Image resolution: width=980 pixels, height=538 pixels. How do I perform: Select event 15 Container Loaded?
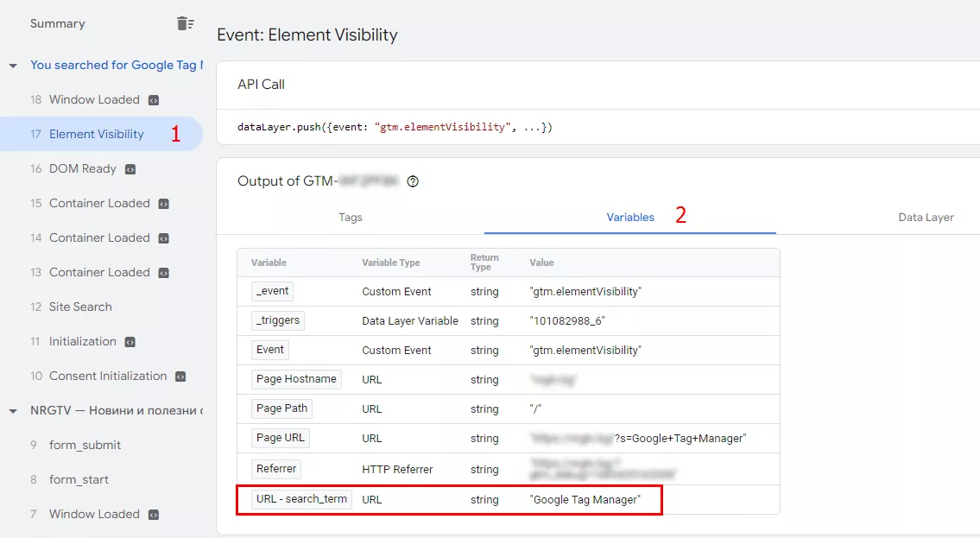point(101,203)
